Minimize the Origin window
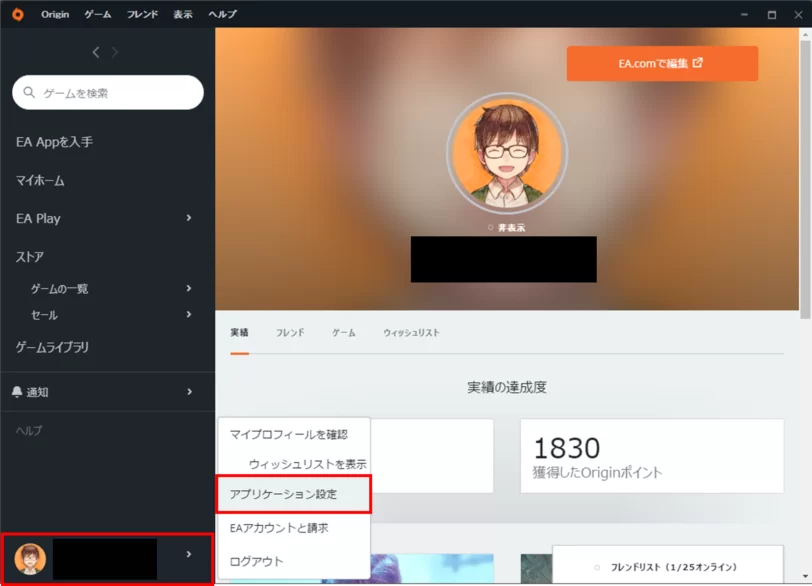Viewport: 812px width, 586px height. (x=744, y=14)
